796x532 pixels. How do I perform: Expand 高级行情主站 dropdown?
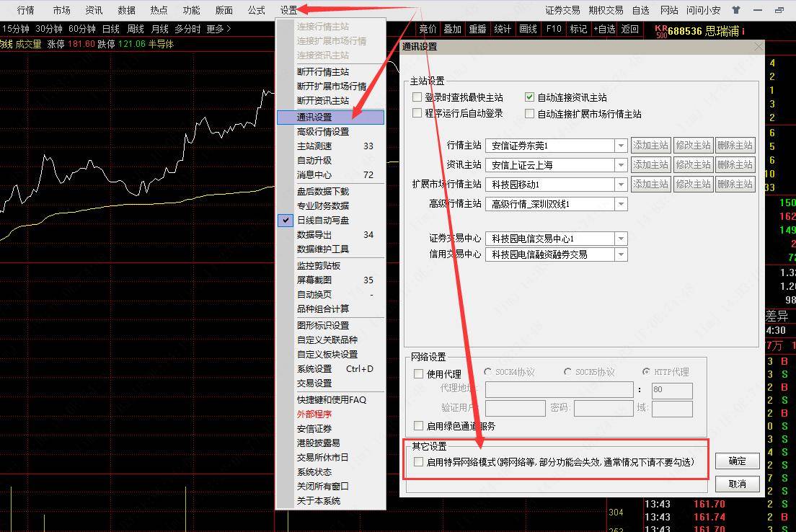point(621,204)
